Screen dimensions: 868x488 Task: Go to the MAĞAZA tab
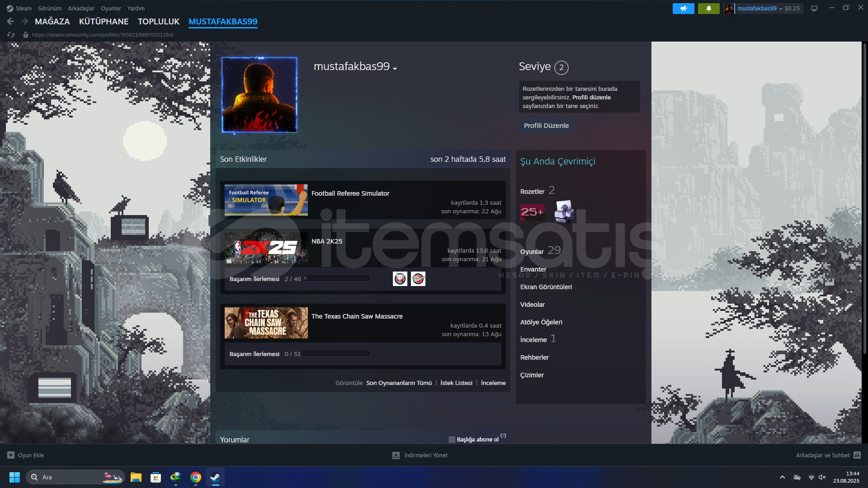(x=52, y=21)
